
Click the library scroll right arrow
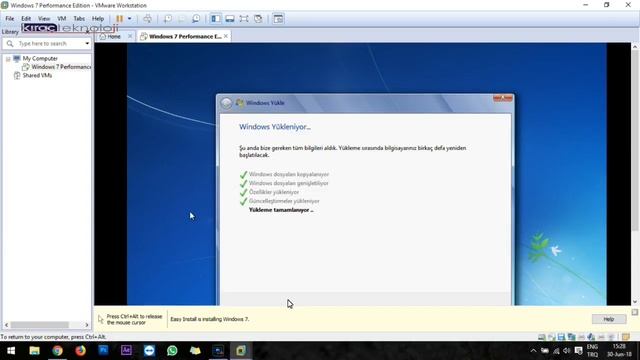87,325
